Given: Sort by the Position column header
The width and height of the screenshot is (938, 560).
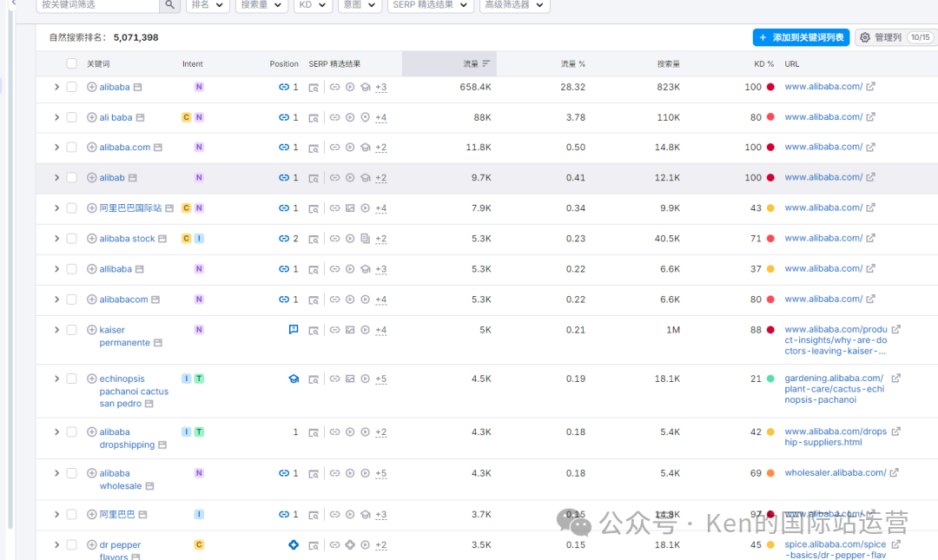Looking at the screenshot, I should (283, 63).
